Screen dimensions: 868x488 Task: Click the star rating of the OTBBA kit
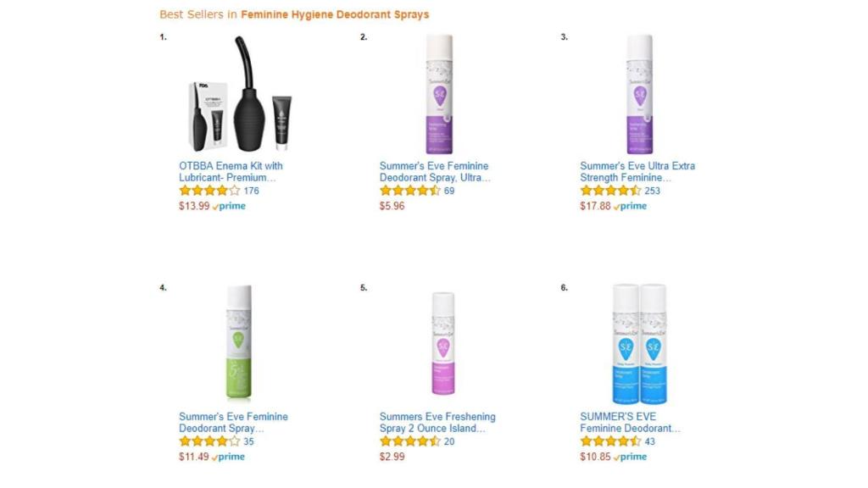pyautogui.click(x=209, y=191)
